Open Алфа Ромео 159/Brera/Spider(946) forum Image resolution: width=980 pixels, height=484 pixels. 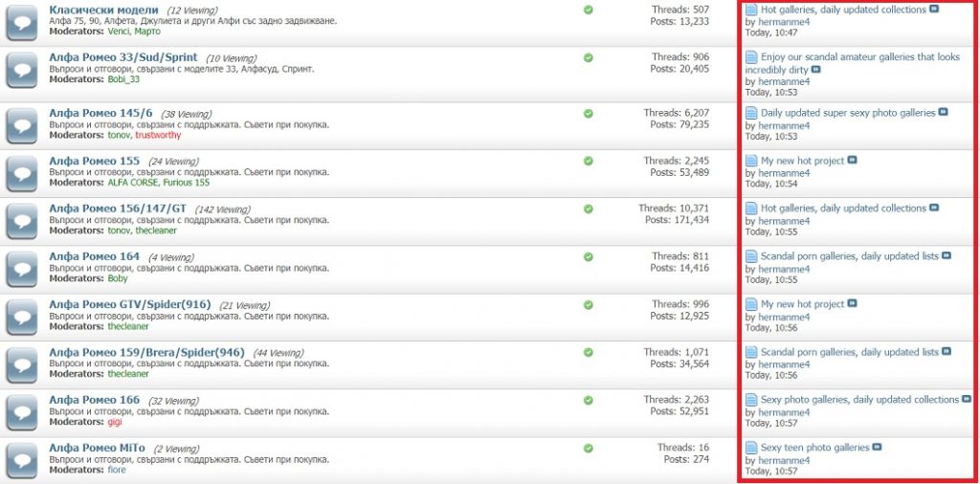tap(146, 352)
